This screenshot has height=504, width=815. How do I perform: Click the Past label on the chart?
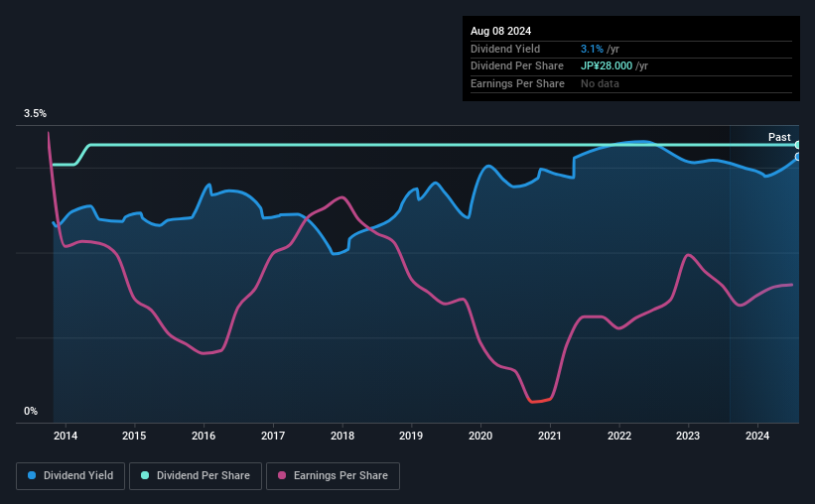[779, 137]
